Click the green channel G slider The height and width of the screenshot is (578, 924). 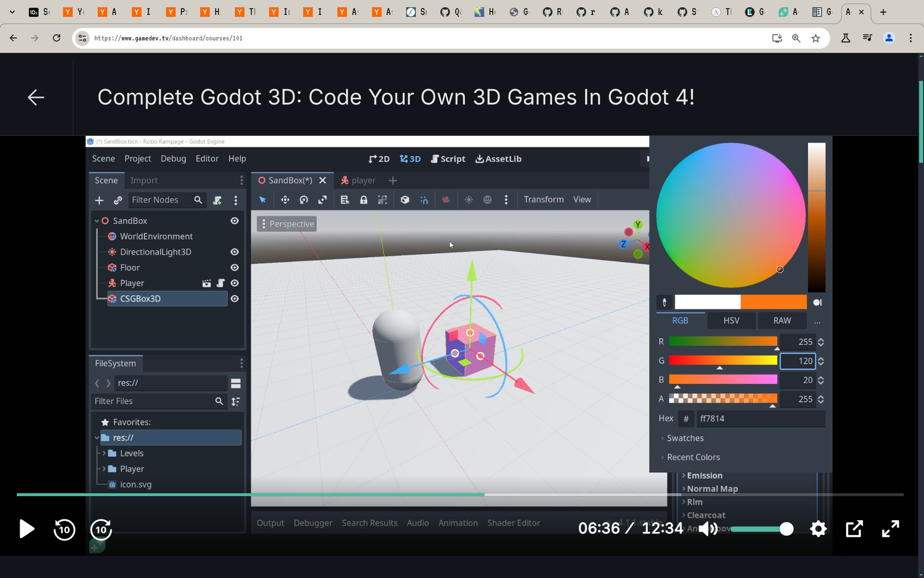(722, 361)
